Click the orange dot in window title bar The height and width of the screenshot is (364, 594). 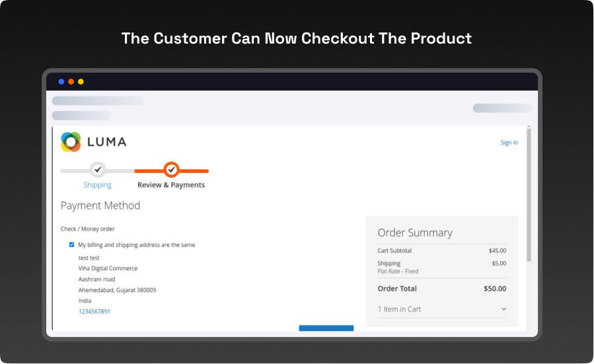tap(71, 82)
